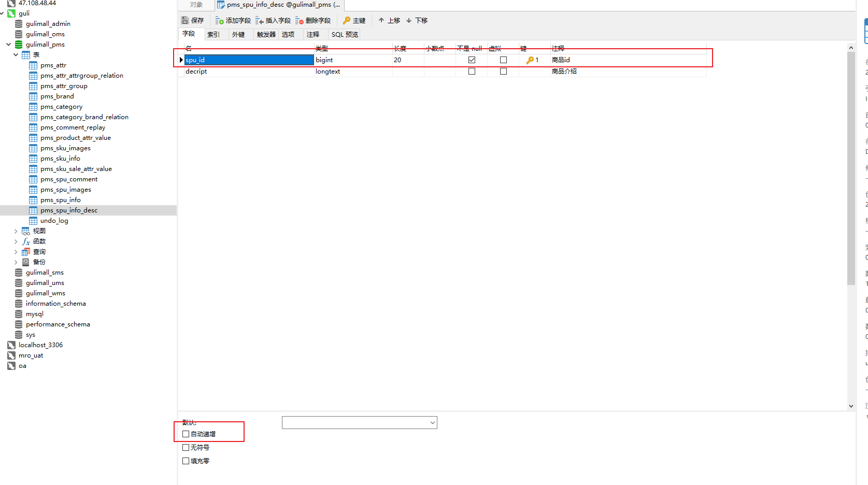
Task: Enable the 无符号 checkbox
Action: pos(186,448)
